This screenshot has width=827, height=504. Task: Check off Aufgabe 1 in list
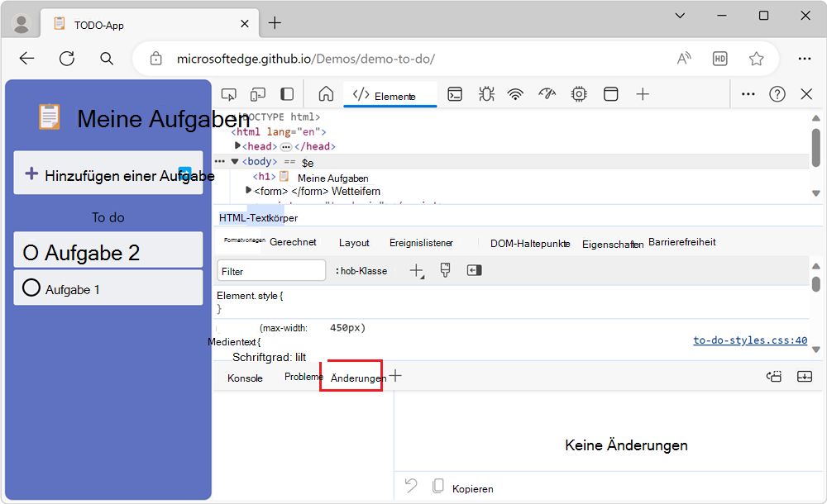tap(31, 288)
